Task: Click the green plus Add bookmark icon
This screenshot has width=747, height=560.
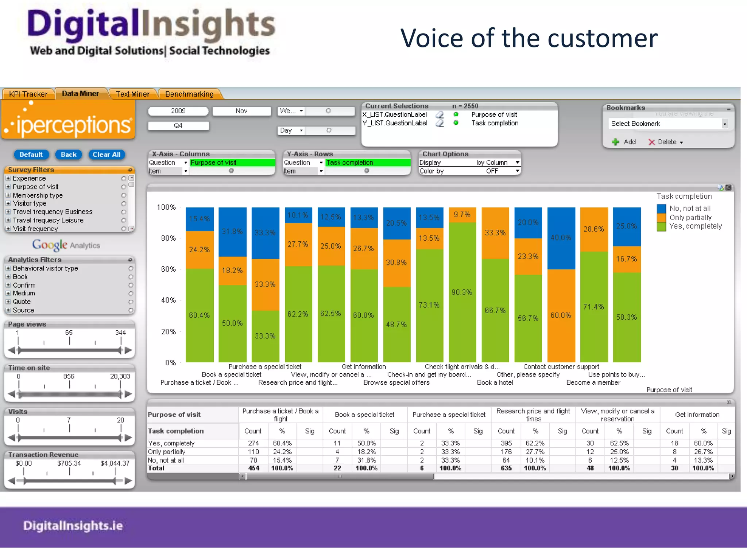Action: point(616,142)
